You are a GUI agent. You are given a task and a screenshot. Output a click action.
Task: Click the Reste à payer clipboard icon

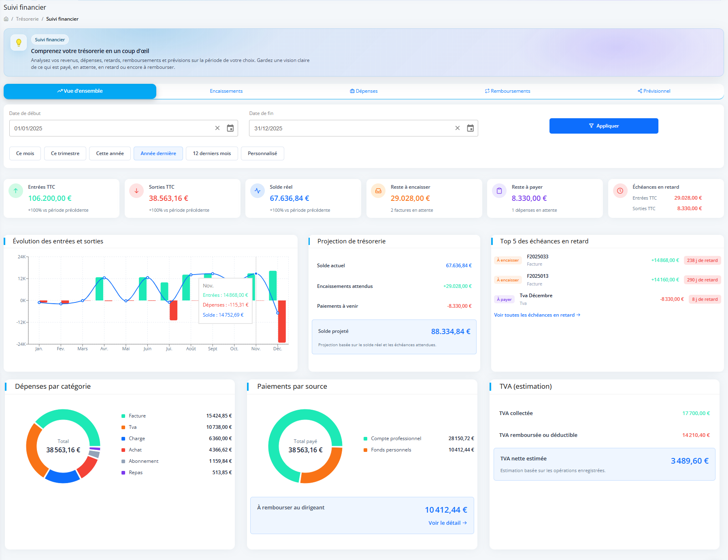[x=499, y=191]
